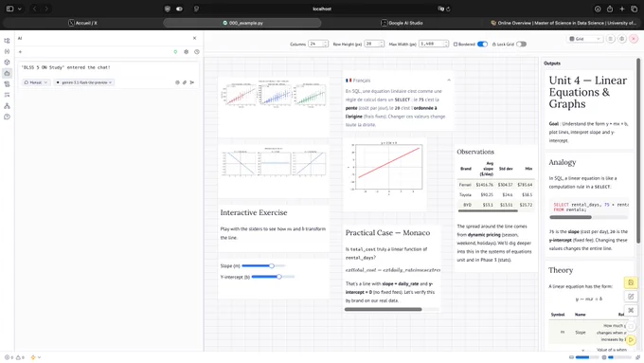The height and width of the screenshot is (363, 644).
Task: Click the errors count icon in footer
Action: coord(9,357)
